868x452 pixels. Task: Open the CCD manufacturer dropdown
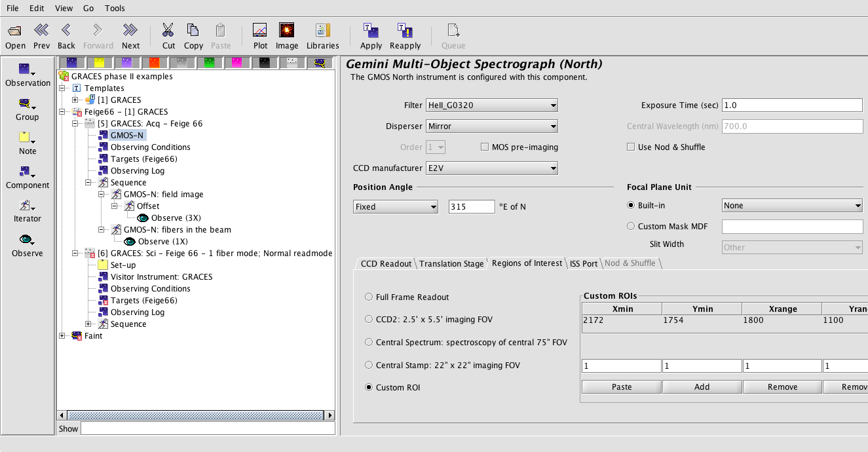pos(491,168)
